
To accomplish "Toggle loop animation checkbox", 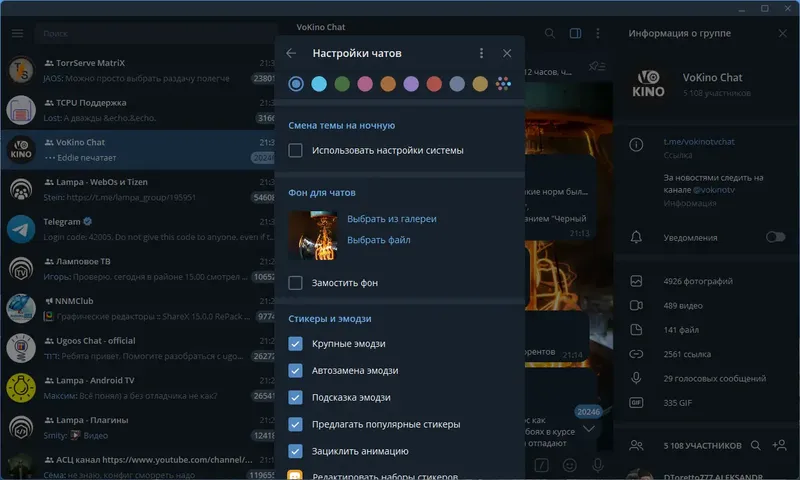I will pos(295,451).
